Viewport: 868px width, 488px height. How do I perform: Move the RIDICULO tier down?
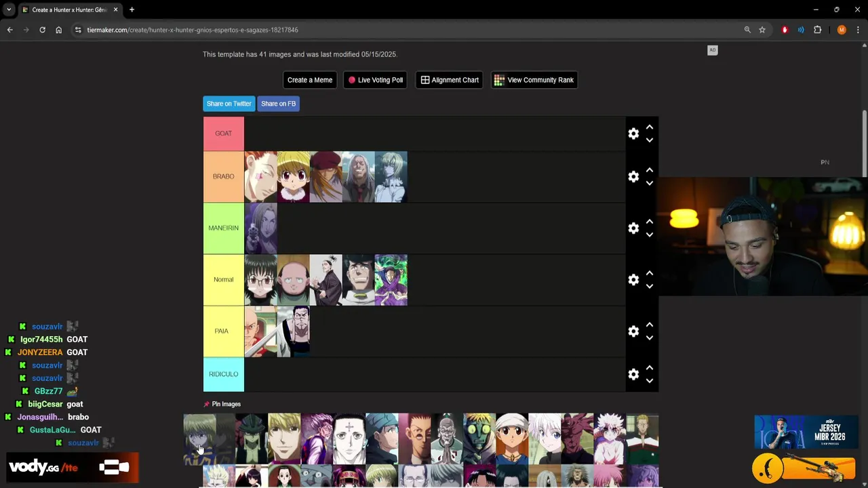(650, 382)
